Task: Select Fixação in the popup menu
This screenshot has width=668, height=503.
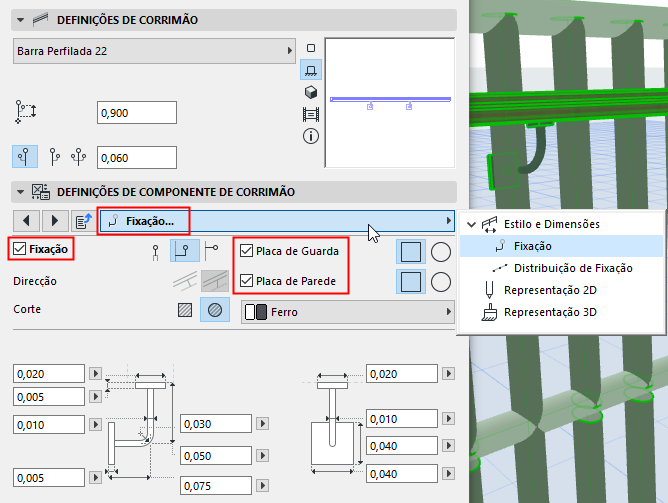Action: click(x=561, y=246)
